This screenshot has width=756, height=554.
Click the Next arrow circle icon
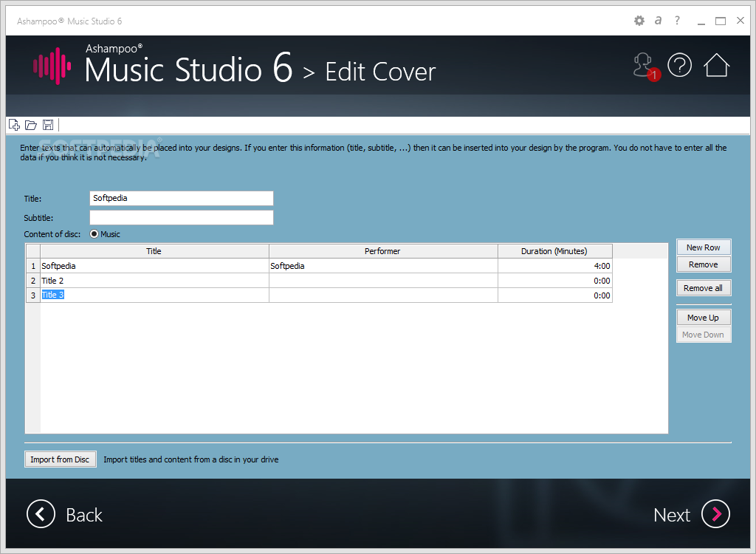(x=715, y=514)
